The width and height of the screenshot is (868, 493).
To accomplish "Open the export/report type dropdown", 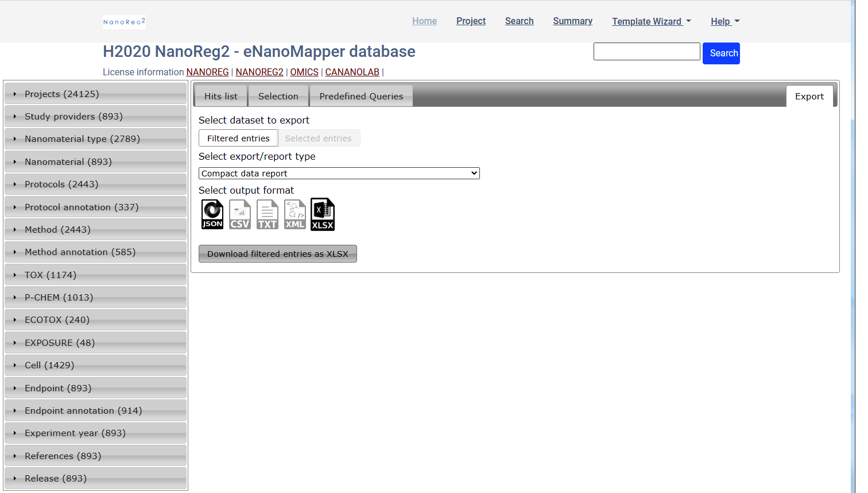I will (339, 174).
